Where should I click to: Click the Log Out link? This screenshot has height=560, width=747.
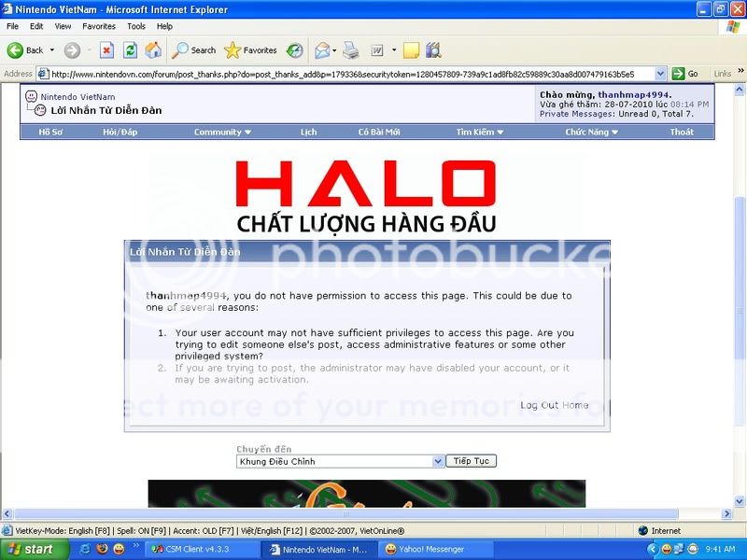(540, 405)
